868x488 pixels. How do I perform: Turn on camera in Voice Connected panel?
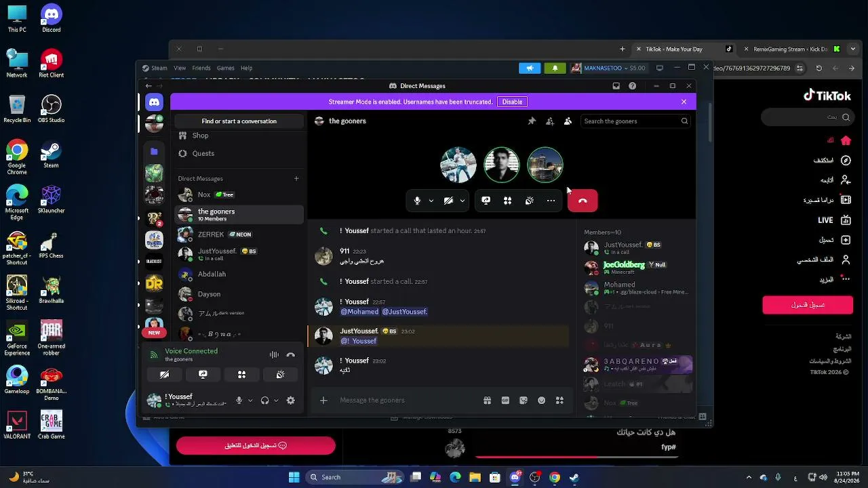click(x=164, y=374)
